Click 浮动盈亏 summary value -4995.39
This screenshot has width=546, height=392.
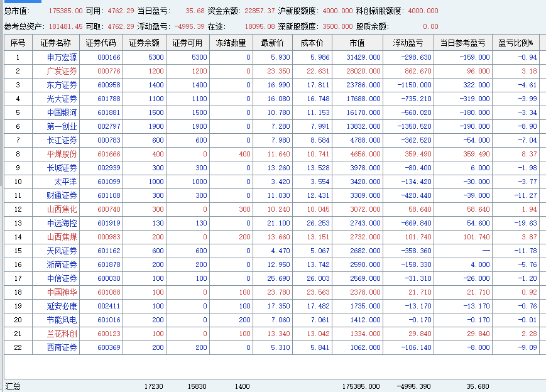click(189, 27)
